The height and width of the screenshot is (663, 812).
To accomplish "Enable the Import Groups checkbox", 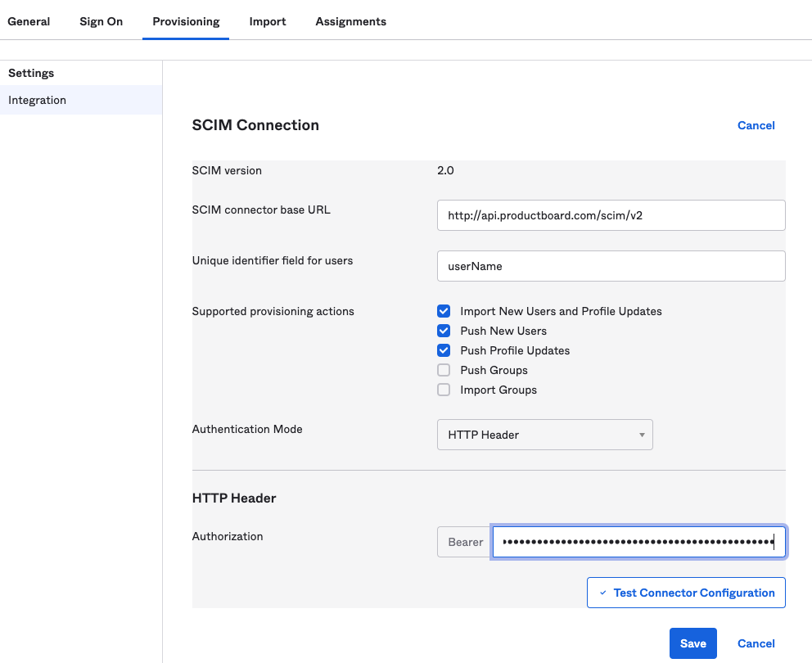I will tap(444, 390).
